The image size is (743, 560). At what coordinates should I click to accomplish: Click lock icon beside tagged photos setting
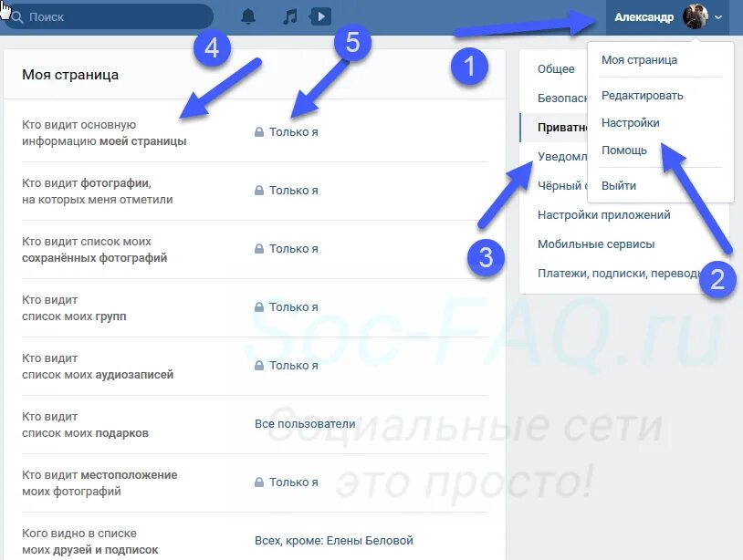(259, 191)
